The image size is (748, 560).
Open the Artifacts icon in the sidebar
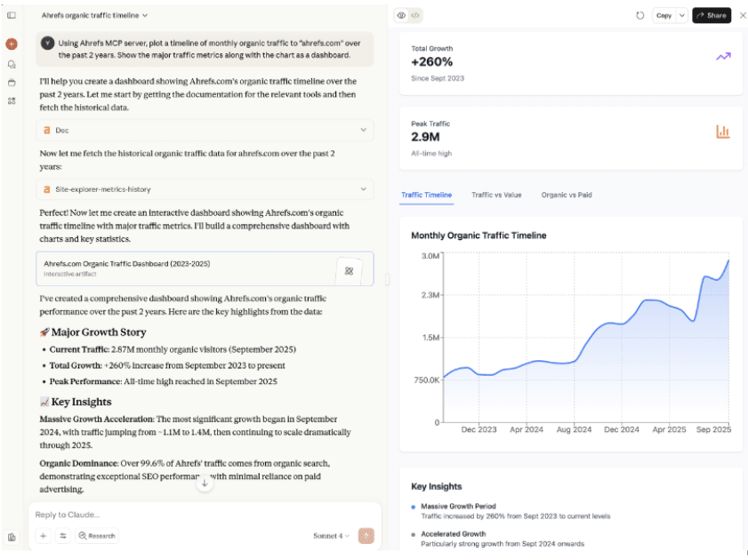click(11, 101)
